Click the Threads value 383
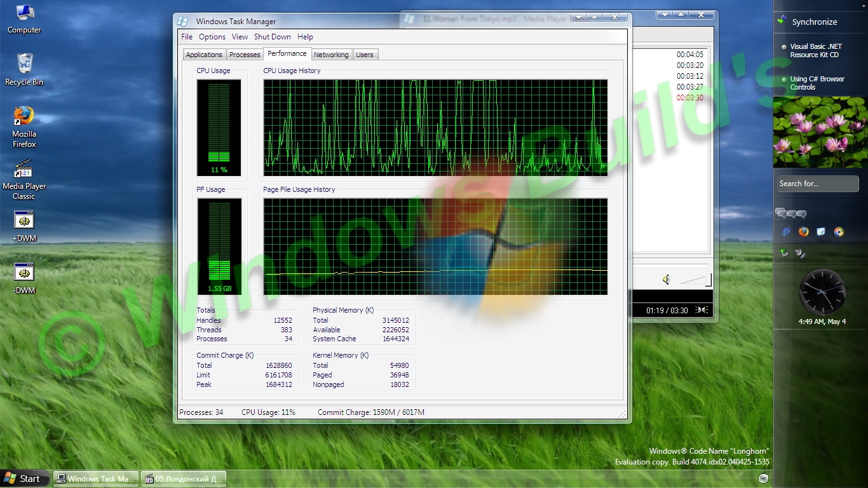The height and width of the screenshot is (488, 868). [x=287, y=330]
